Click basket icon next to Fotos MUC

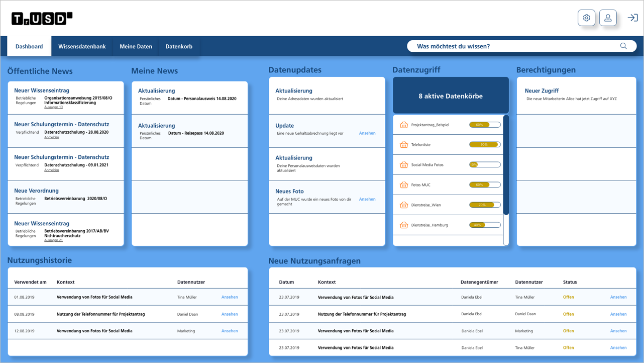[404, 185]
